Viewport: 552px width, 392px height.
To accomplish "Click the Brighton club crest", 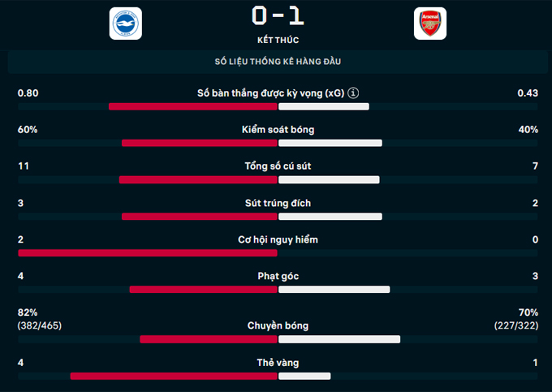I will pos(125,23).
